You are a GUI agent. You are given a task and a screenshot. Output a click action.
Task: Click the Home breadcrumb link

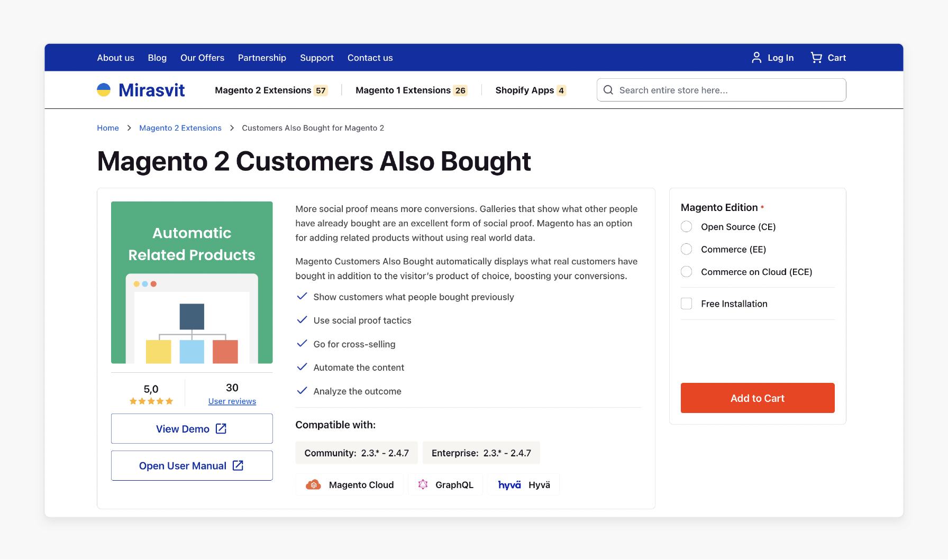click(x=108, y=128)
